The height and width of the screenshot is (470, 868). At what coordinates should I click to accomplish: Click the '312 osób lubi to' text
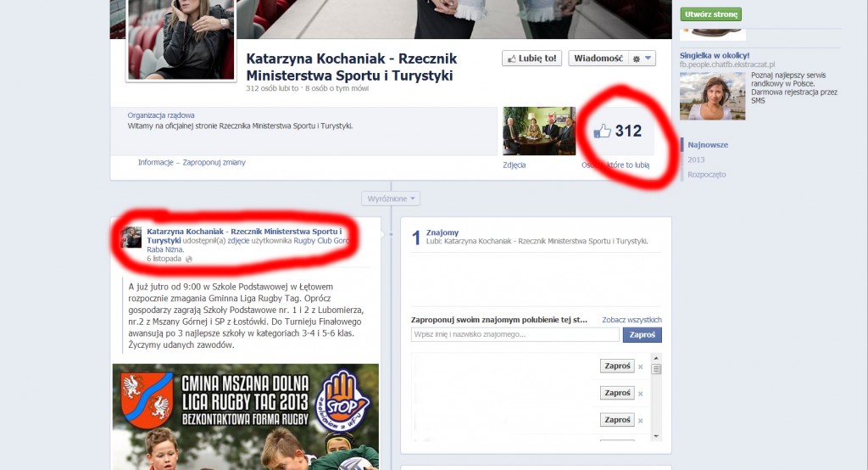click(x=272, y=89)
